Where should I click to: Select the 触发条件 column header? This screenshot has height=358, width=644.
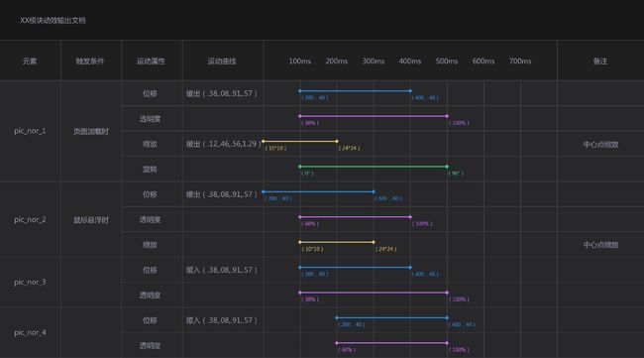[x=90, y=61]
